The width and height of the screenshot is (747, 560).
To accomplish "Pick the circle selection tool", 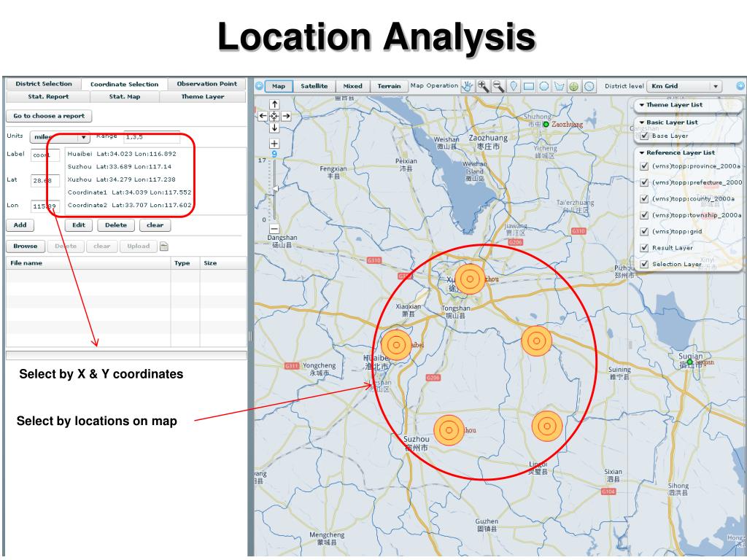I will [x=544, y=86].
